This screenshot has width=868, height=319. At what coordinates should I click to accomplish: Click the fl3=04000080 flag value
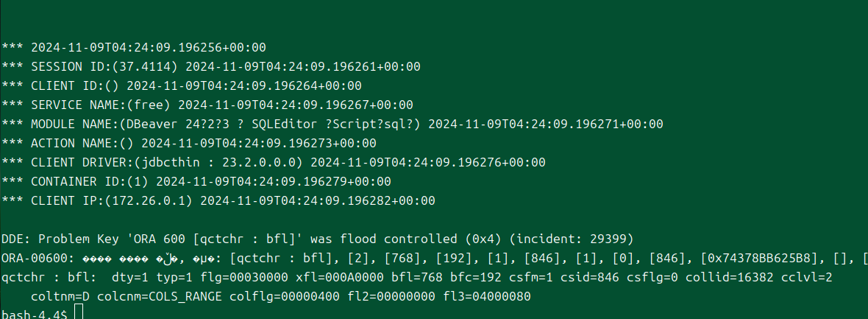pyautogui.click(x=490, y=297)
